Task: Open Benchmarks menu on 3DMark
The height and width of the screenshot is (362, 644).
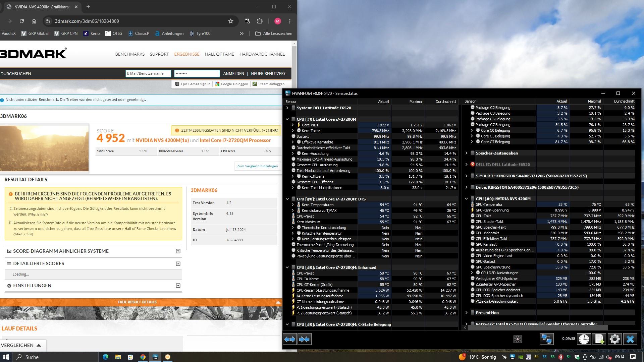Action: point(130,54)
